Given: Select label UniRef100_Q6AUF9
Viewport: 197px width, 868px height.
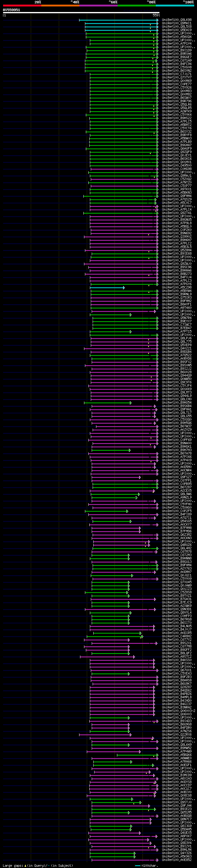Looking at the screenshot, I should 176,149.
